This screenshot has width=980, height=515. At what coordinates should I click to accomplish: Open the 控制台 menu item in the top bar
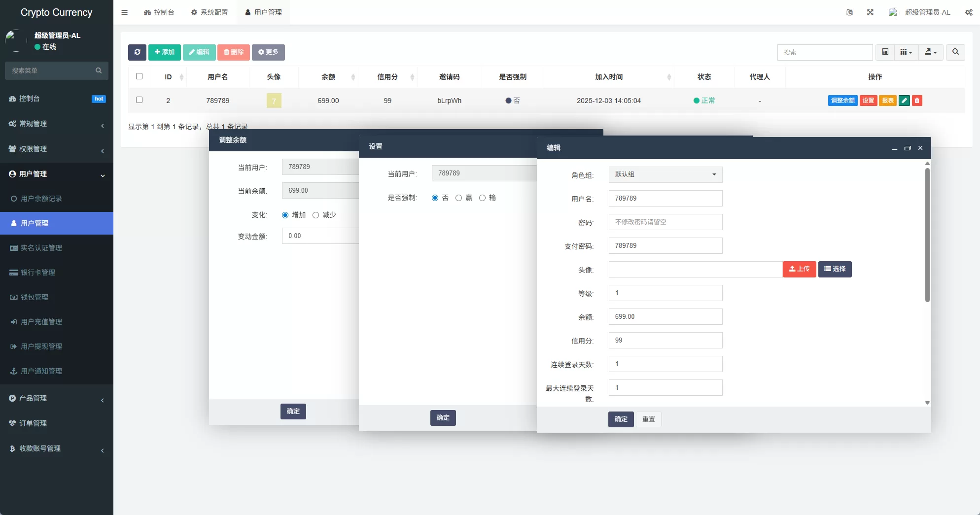point(159,12)
